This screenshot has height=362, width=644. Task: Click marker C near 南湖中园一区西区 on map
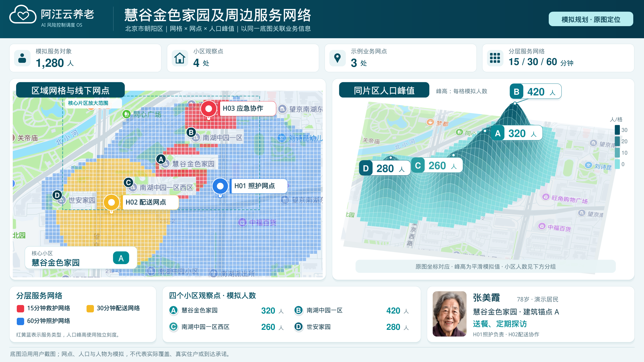pos(128,182)
